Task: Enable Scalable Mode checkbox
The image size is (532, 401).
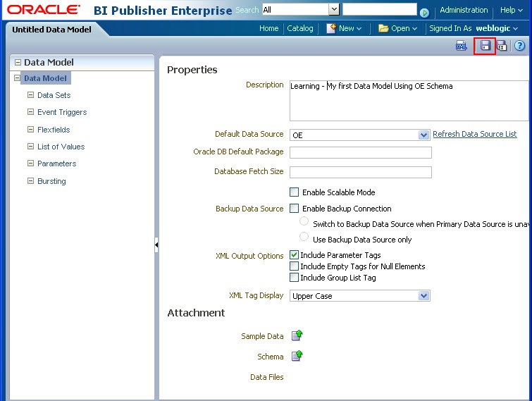Action: point(294,192)
